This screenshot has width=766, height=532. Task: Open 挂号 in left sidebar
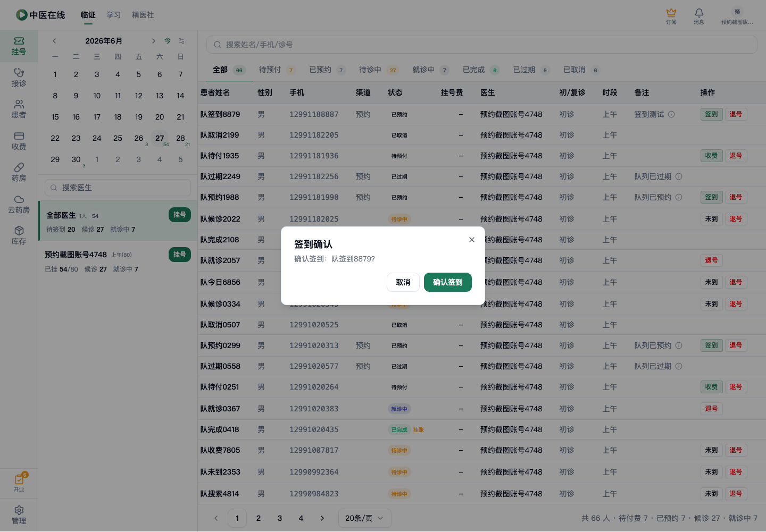(x=19, y=46)
